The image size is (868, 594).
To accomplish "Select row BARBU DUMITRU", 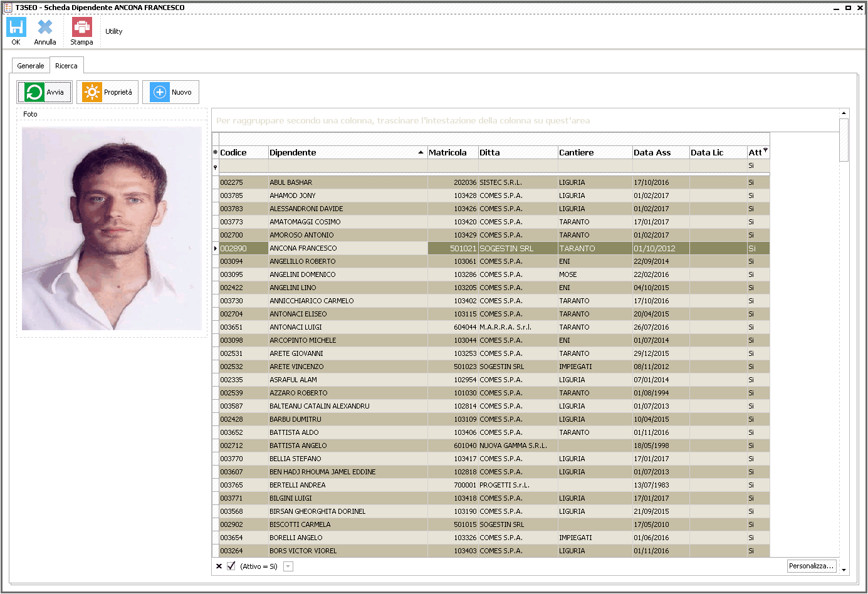I will (x=494, y=419).
